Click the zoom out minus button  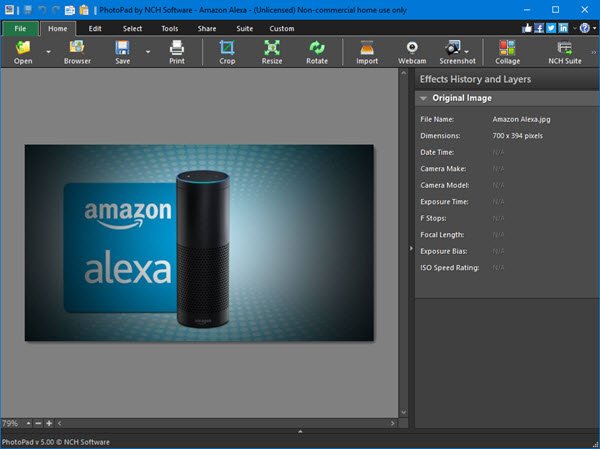coord(28,424)
